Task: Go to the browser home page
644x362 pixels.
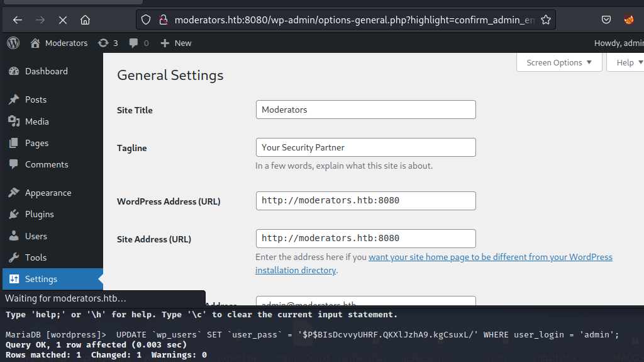Action: coord(85,20)
